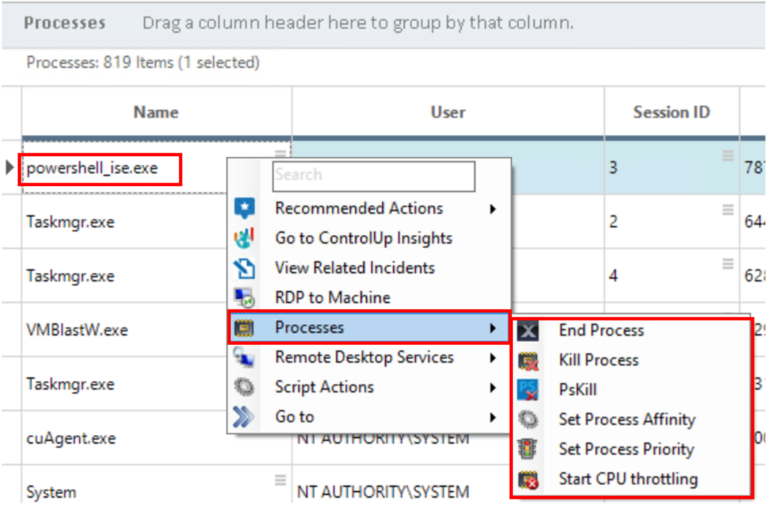Sort by the User column header
This screenshot has height=506, width=768.
448,112
